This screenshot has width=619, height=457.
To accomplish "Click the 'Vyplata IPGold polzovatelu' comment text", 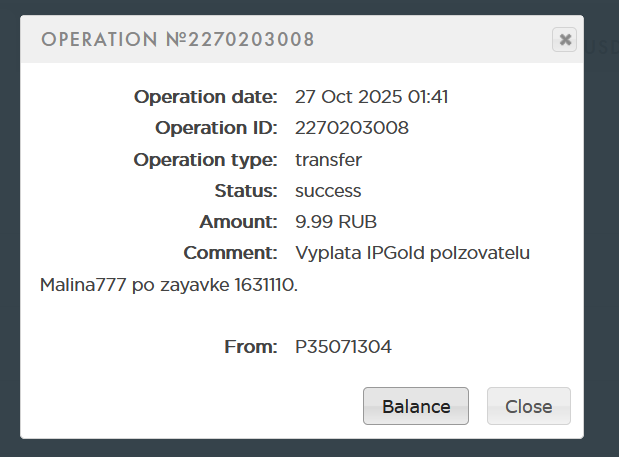I will coord(412,252).
